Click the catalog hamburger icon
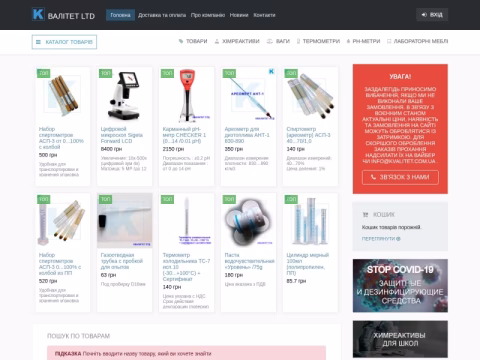This screenshot has height=360, width=480. 38,42
